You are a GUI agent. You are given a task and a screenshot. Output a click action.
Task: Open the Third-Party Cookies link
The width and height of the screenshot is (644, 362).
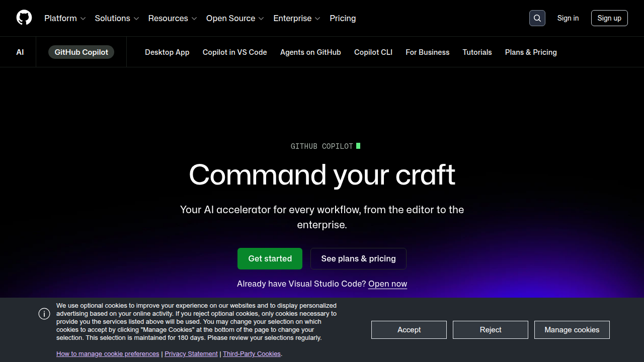coord(252,354)
